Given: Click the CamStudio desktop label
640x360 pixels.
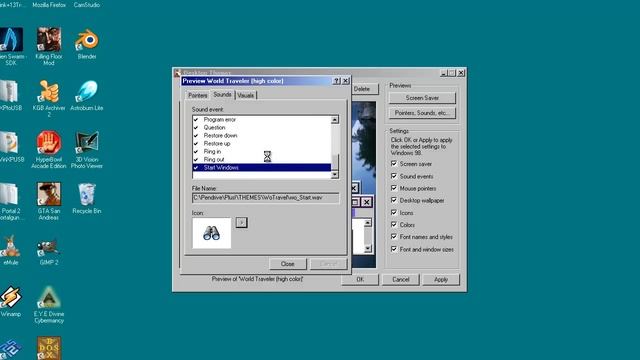Looking at the screenshot, I should click(x=87, y=5).
